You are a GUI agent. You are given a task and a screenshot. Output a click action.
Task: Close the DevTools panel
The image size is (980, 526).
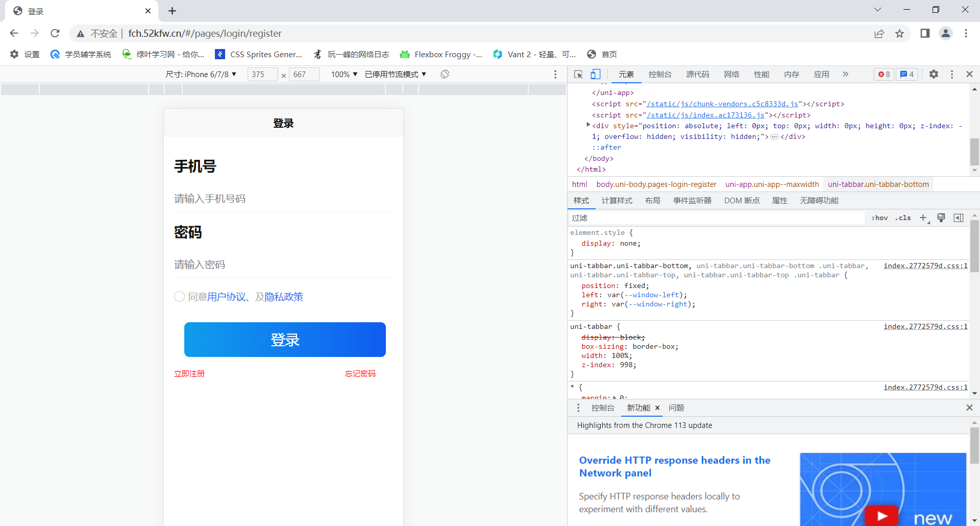969,74
